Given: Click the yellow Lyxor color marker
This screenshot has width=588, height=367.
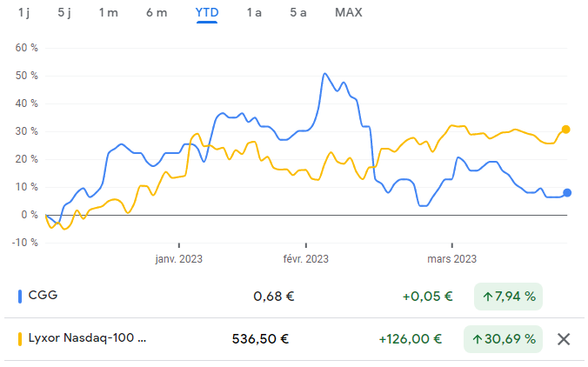Looking at the screenshot, I should tap(20, 339).
